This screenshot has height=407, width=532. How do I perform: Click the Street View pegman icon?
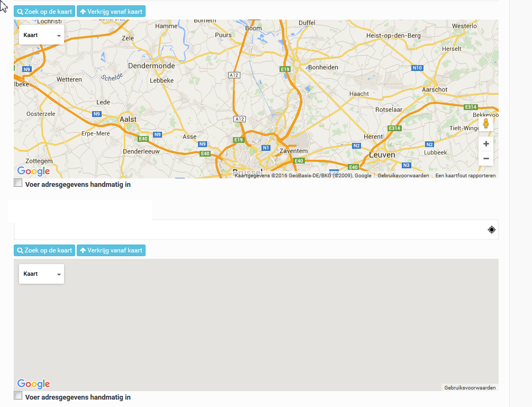pos(486,123)
